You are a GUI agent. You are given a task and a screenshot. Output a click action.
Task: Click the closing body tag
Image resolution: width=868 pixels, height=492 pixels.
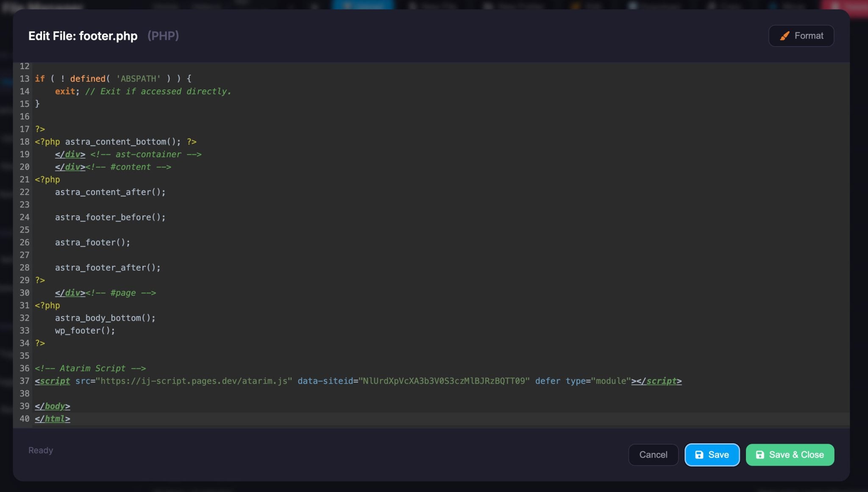pyautogui.click(x=53, y=406)
